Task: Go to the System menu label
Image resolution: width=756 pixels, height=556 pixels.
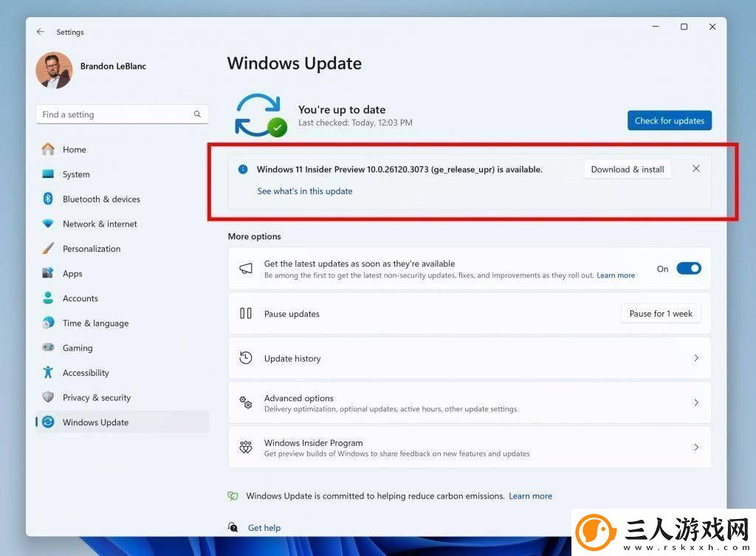Action: click(76, 174)
